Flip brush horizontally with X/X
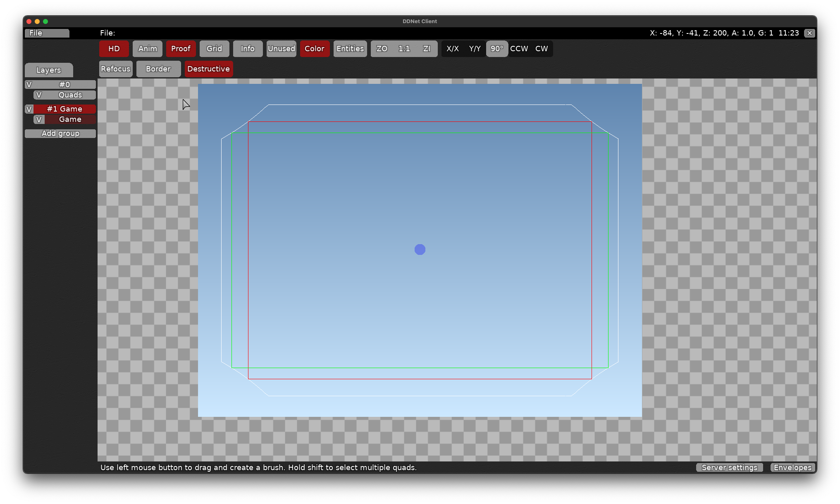This screenshot has height=504, width=840. 453,49
